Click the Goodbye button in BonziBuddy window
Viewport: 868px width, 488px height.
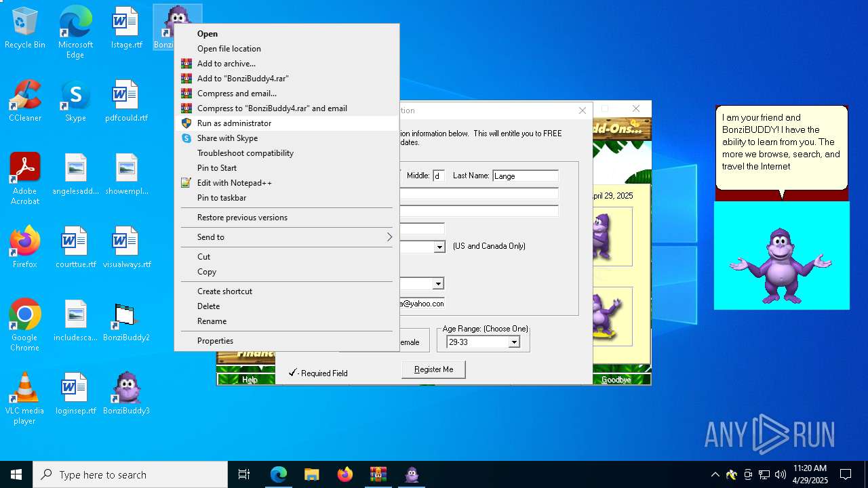pyautogui.click(x=616, y=380)
